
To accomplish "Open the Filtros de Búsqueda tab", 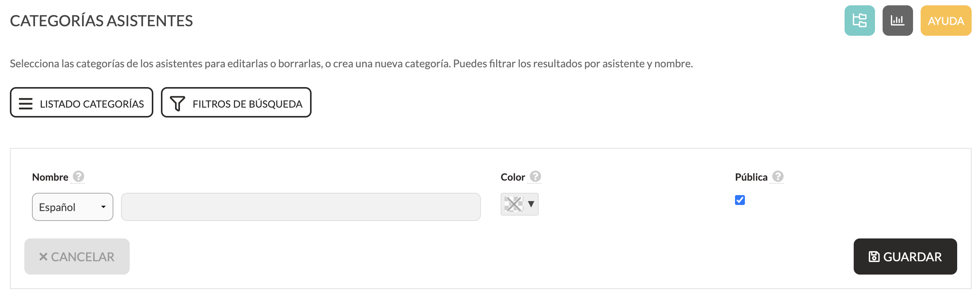I will click(x=236, y=103).
